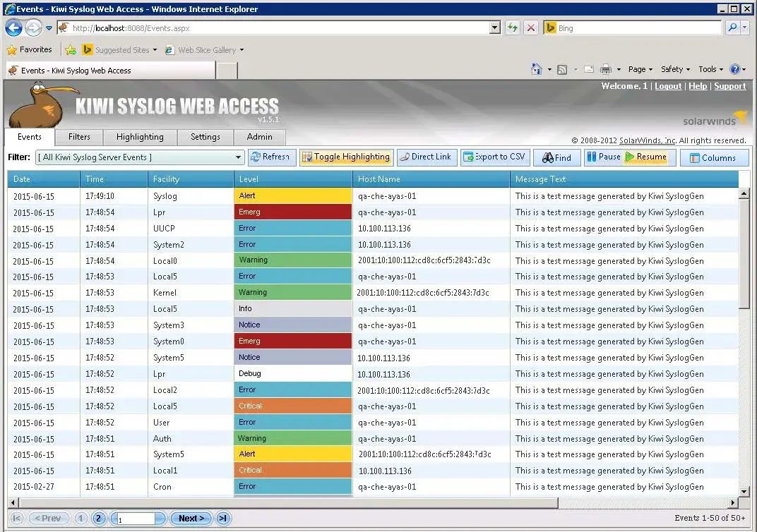Open the Safety menu

(x=675, y=69)
